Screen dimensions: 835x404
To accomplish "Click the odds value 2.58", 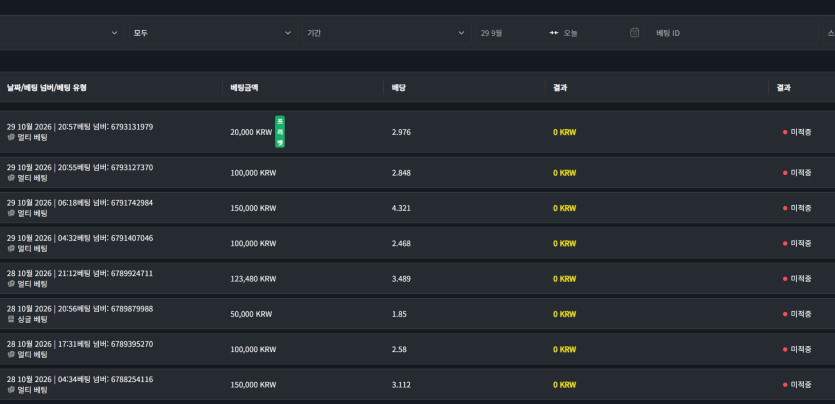I will (399, 349).
